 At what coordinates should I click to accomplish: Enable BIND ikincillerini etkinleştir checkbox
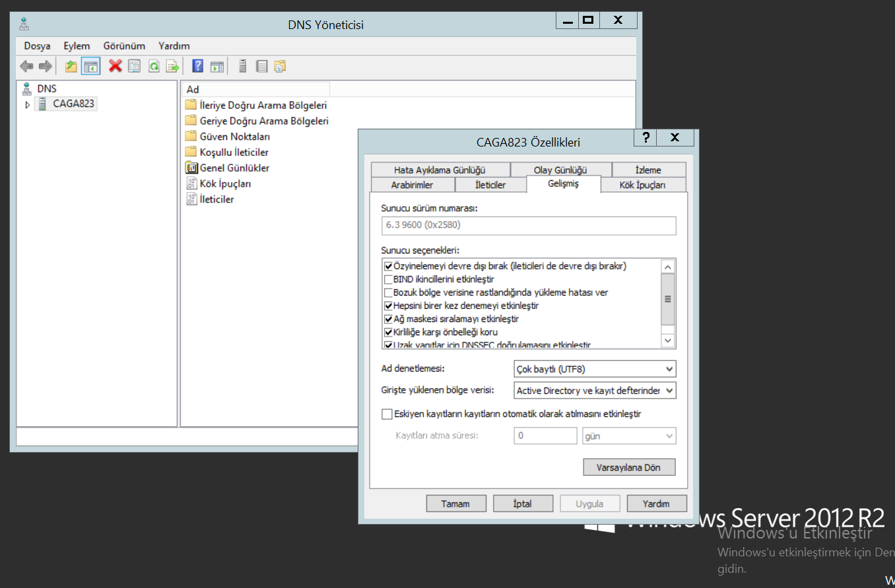(x=388, y=279)
